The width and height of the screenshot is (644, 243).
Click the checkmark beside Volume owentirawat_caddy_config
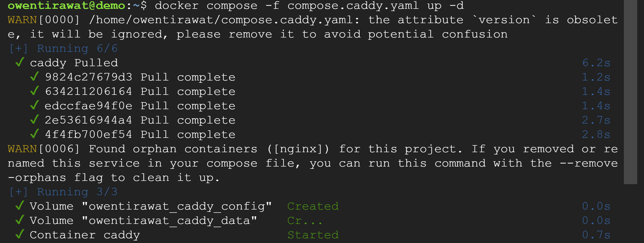[x=20, y=206]
